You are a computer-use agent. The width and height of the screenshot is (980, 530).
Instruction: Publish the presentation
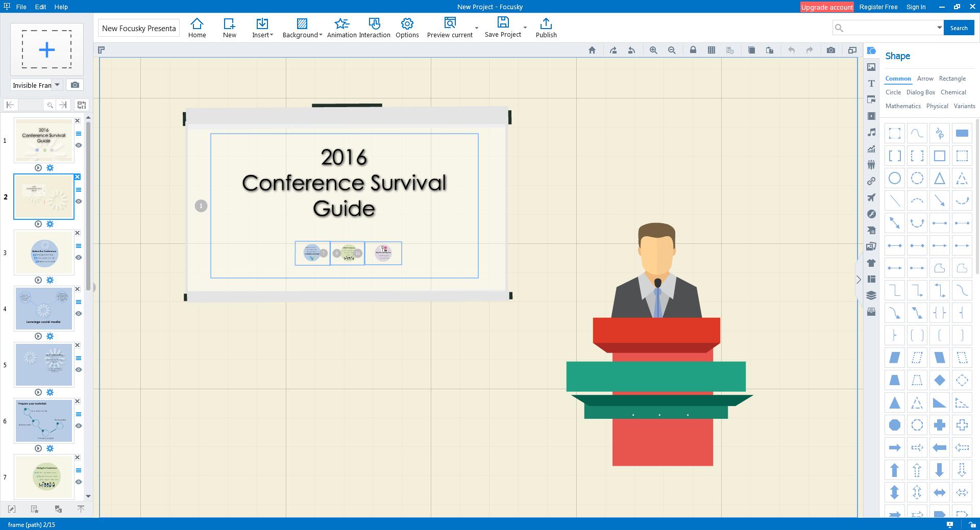pyautogui.click(x=546, y=28)
